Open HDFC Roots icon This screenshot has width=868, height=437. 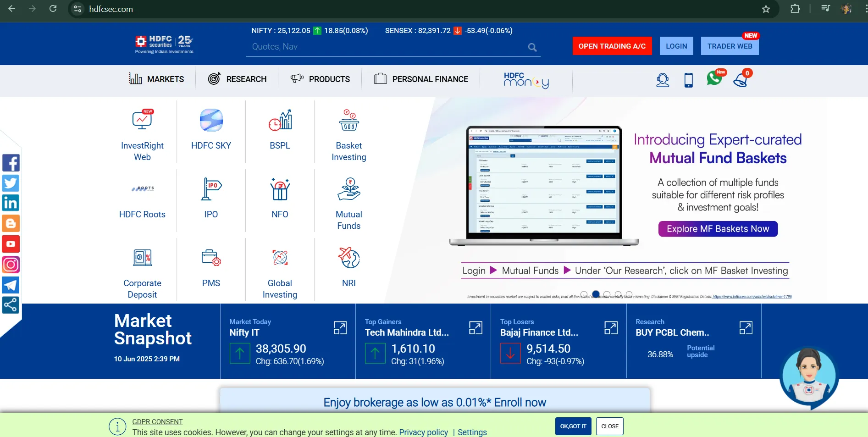(x=143, y=188)
